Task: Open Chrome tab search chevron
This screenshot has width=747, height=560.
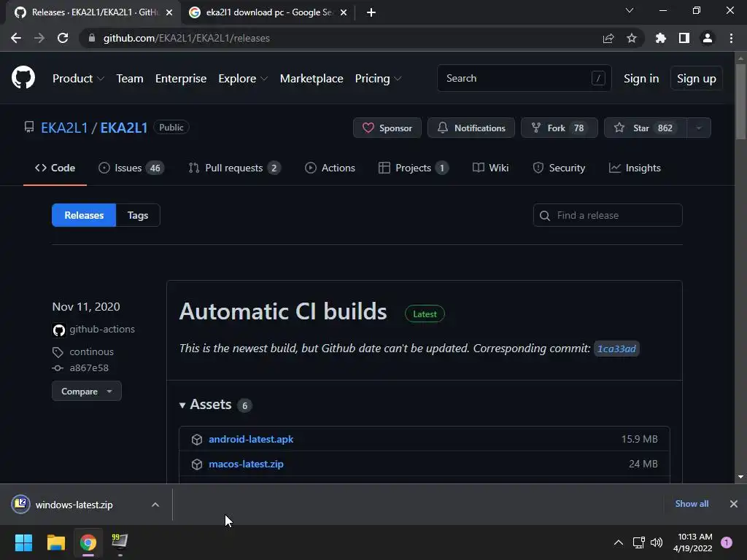Action: pos(630,10)
